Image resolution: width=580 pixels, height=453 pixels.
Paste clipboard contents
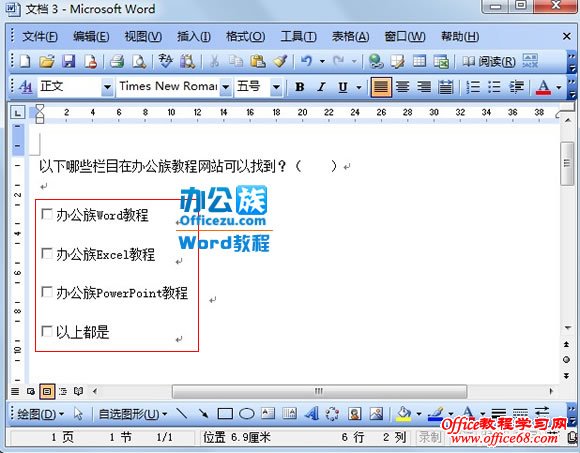pos(258,61)
